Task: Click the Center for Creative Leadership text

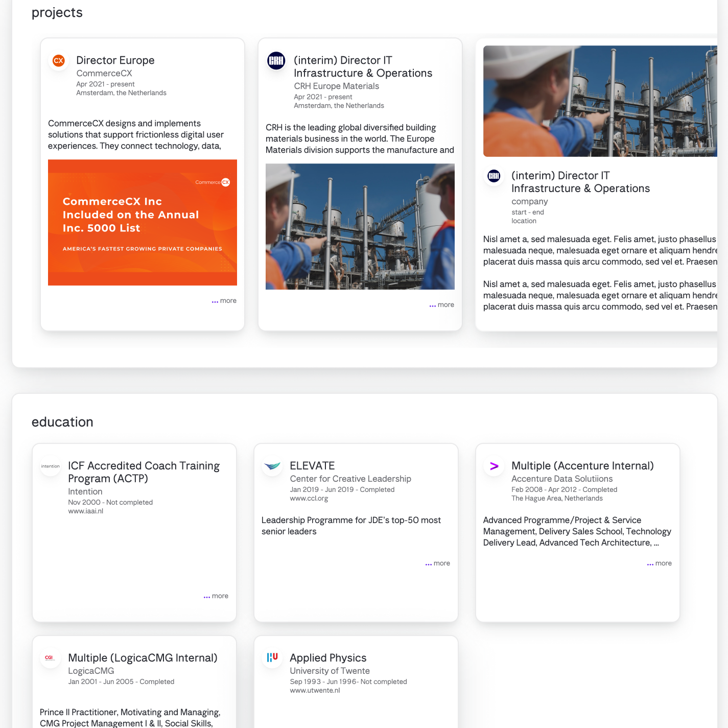Action: click(x=350, y=479)
